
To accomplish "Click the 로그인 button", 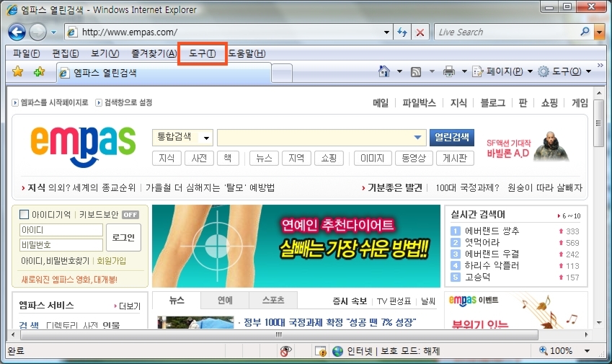I will tap(123, 237).
